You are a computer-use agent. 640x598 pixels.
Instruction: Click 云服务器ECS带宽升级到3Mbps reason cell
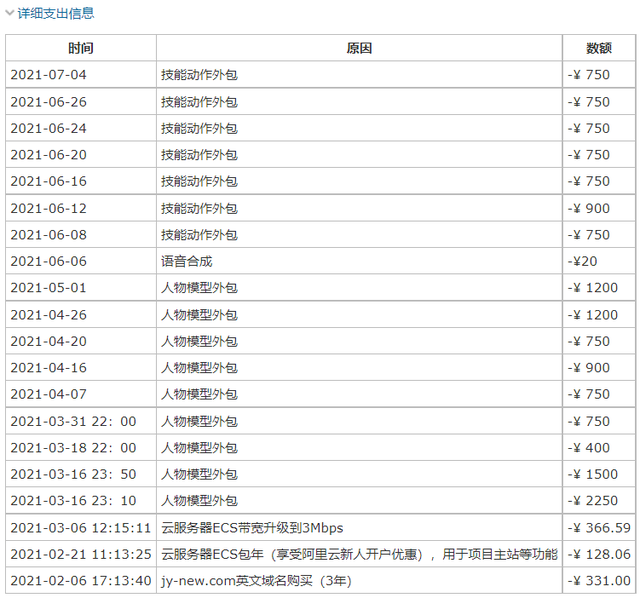pos(359,528)
